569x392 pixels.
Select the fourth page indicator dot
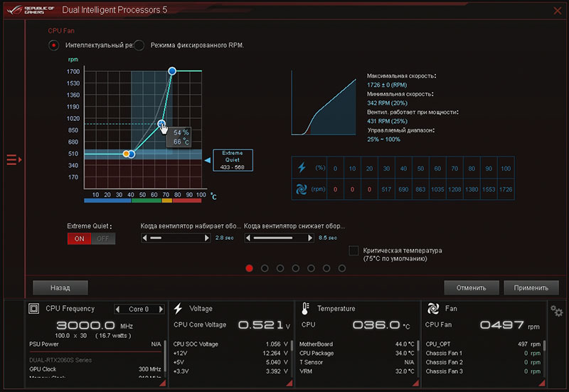pos(295,268)
